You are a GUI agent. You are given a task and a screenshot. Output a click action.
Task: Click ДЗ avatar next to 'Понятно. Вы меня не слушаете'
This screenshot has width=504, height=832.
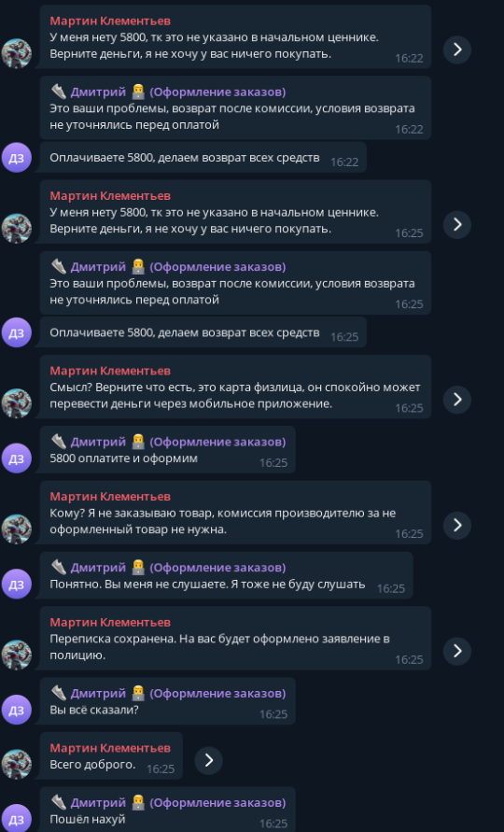[x=17, y=585]
